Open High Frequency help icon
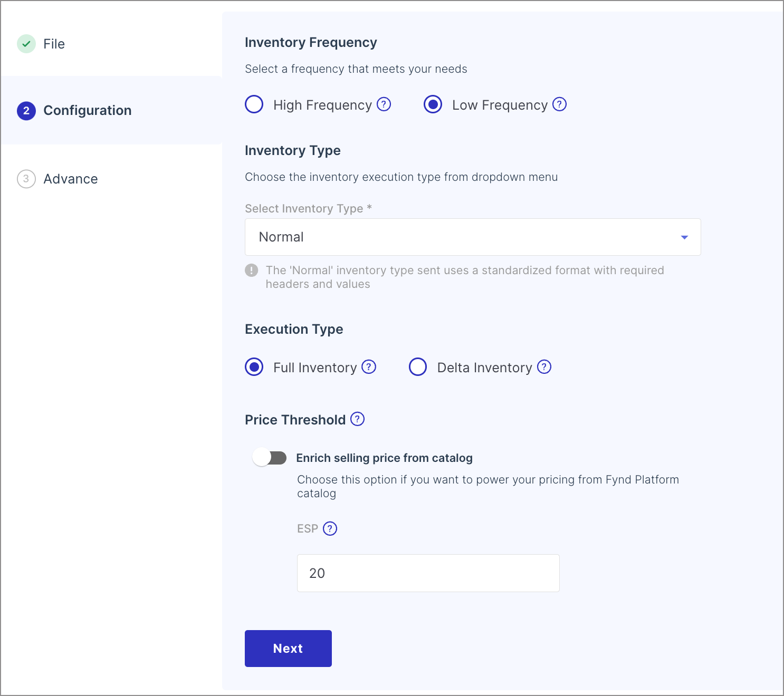 [384, 104]
